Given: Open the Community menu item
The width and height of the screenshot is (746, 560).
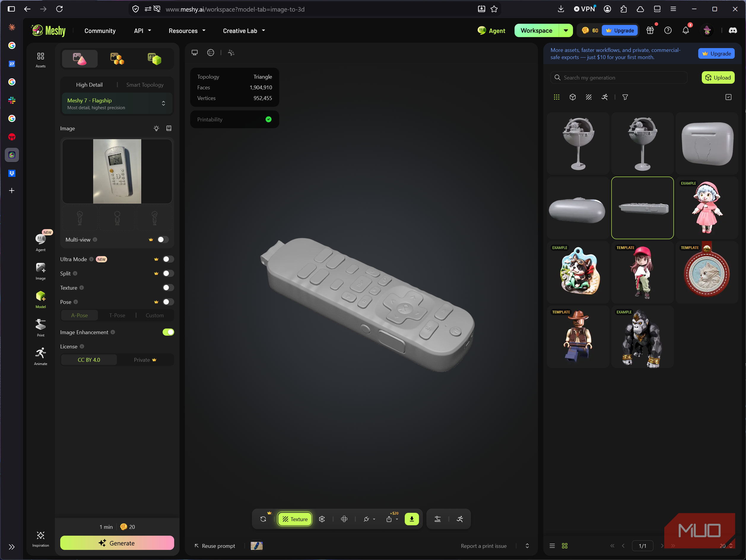Looking at the screenshot, I should [x=100, y=31].
